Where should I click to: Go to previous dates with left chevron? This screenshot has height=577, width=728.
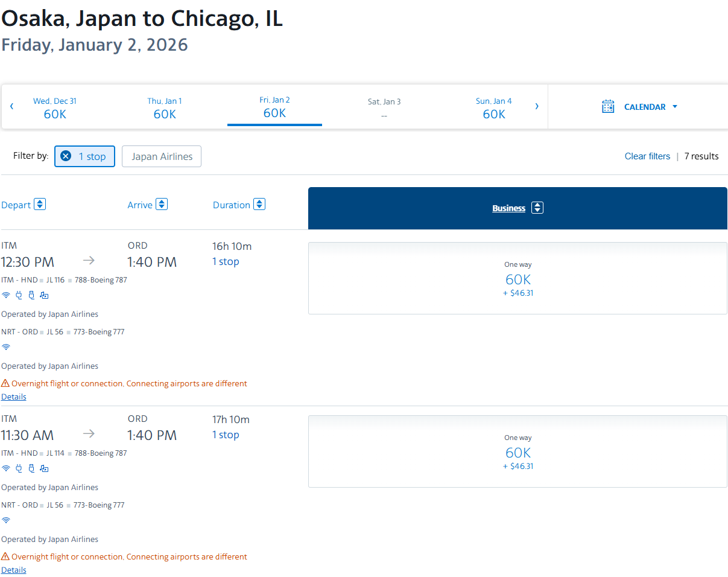click(x=12, y=107)
